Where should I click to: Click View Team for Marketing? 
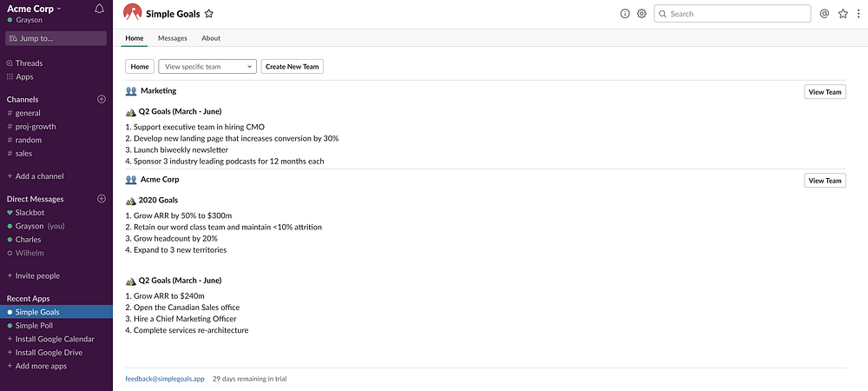(825, 92)
